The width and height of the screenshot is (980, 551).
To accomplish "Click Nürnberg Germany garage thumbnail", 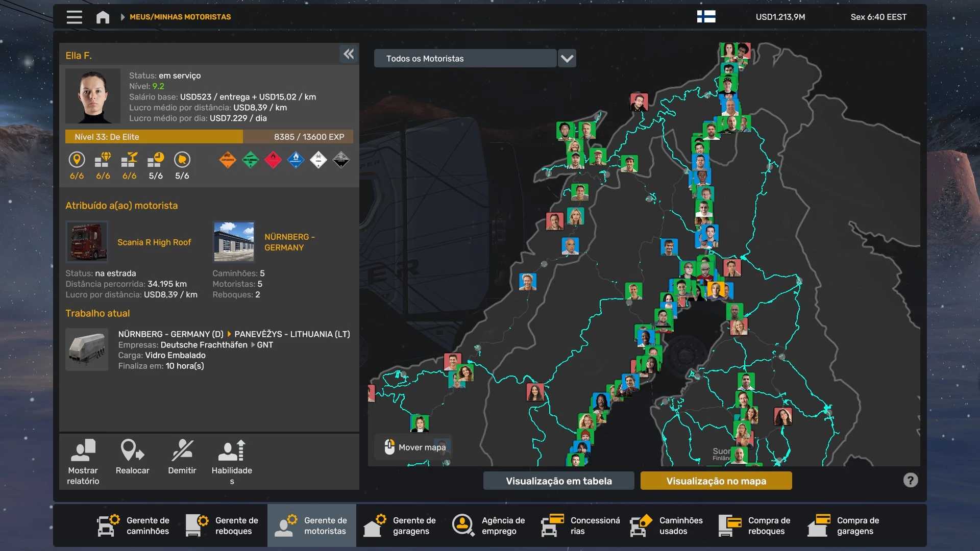I will pyautogui.click(x=234, y=242).
